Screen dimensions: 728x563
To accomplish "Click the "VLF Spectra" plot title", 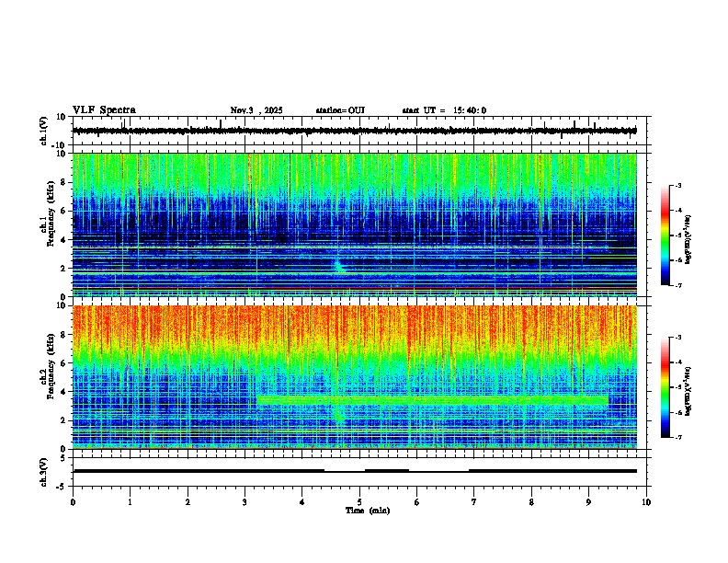I will (x=104, y=110).
